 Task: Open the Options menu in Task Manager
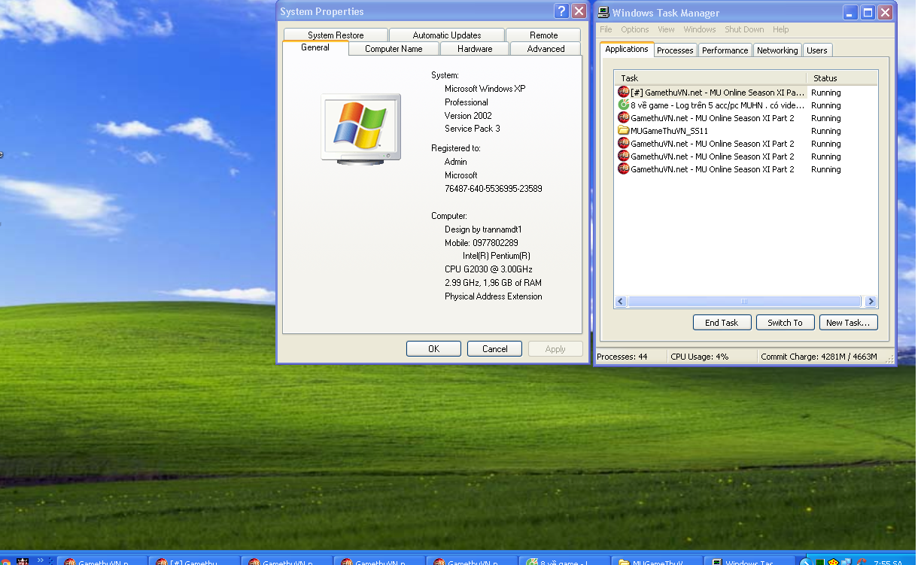click(634, 29)
